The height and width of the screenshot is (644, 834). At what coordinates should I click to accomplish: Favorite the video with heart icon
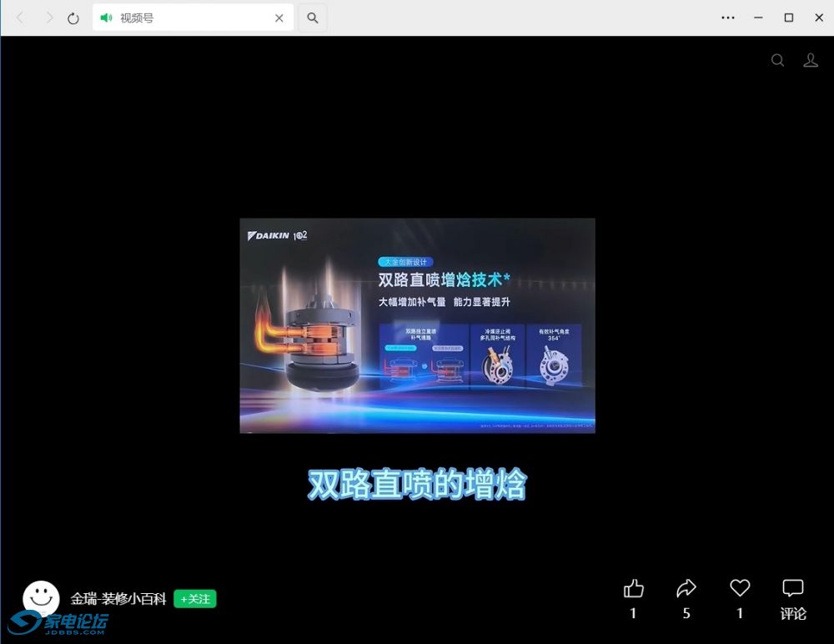[740, 589]
